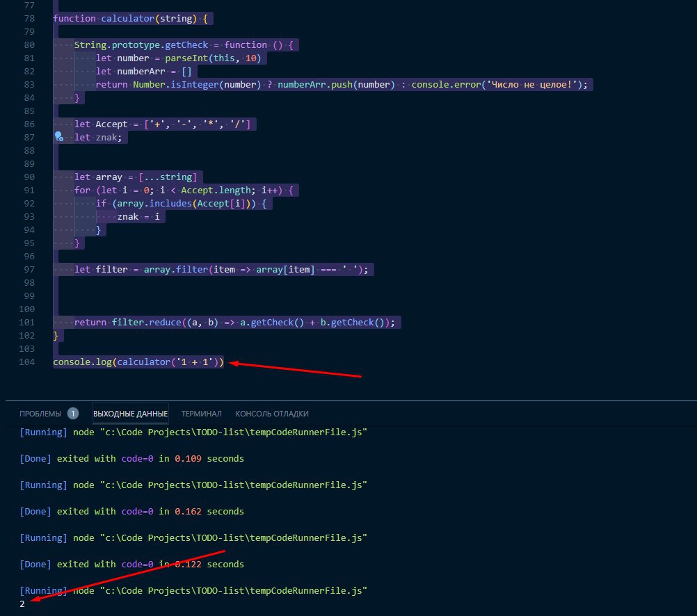This screenshot has height=616, width=697.
Task: Open the ПРОБЛЕМЫ panel tab
Action: click(40, 414)
